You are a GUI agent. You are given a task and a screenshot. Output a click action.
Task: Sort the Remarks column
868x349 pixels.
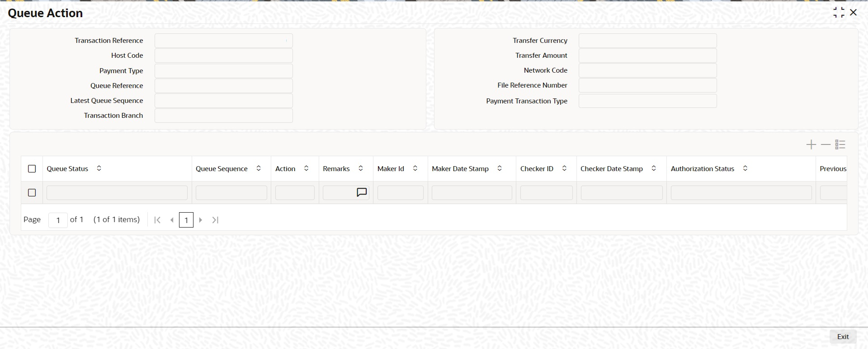tap(361, 168)
